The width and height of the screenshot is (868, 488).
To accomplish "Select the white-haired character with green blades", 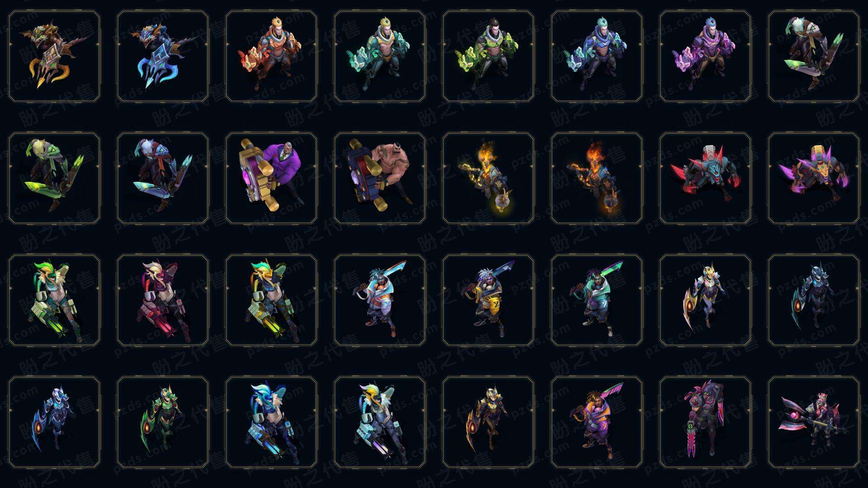I will tap(814, 56).
